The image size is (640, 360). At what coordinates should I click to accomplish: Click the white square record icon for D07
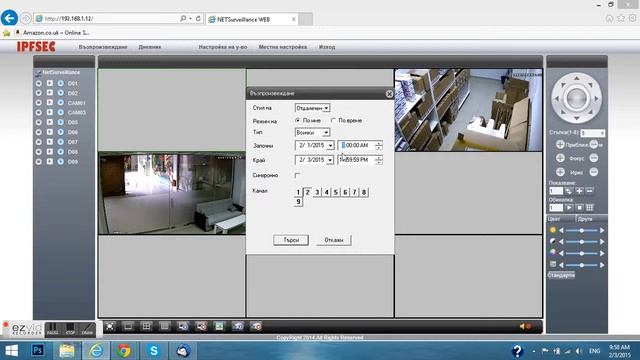[50, 142]
